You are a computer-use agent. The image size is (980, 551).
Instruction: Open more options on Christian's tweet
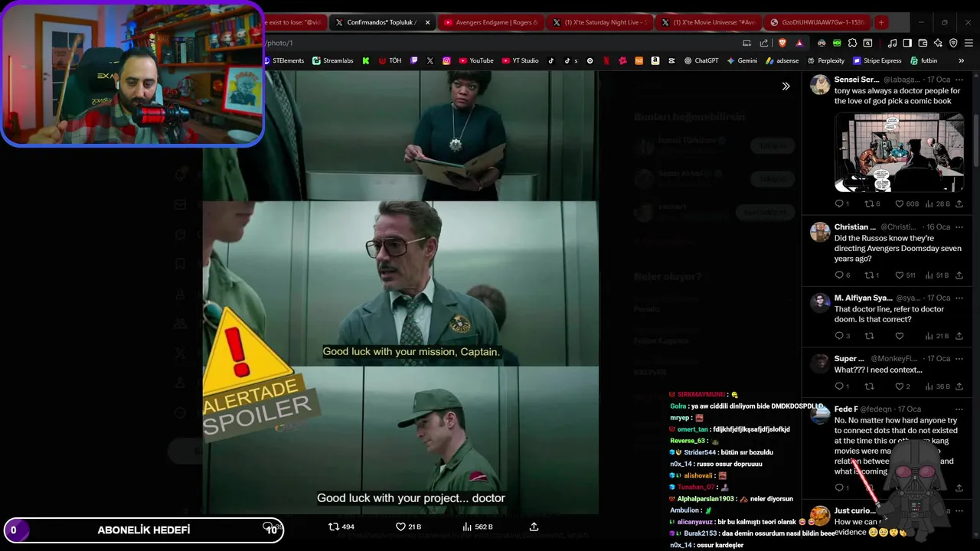click(959, 227)
